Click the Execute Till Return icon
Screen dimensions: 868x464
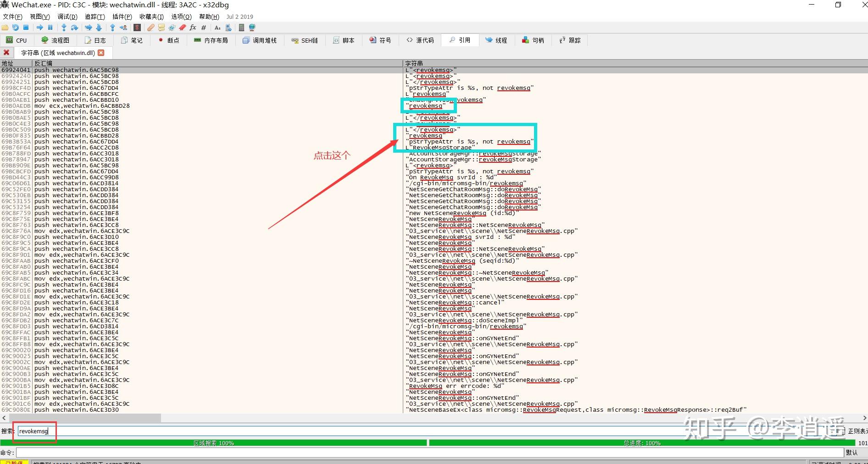click(112, 28)
